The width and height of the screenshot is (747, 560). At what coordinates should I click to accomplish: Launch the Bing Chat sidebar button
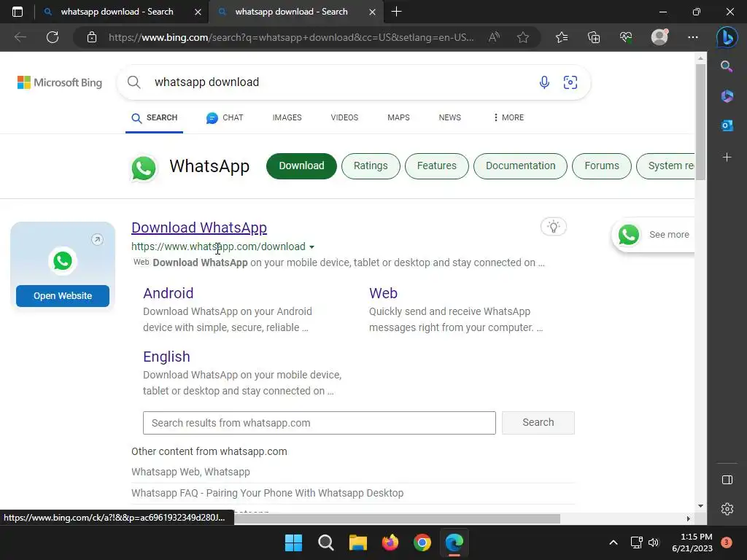tap(727, 37)
